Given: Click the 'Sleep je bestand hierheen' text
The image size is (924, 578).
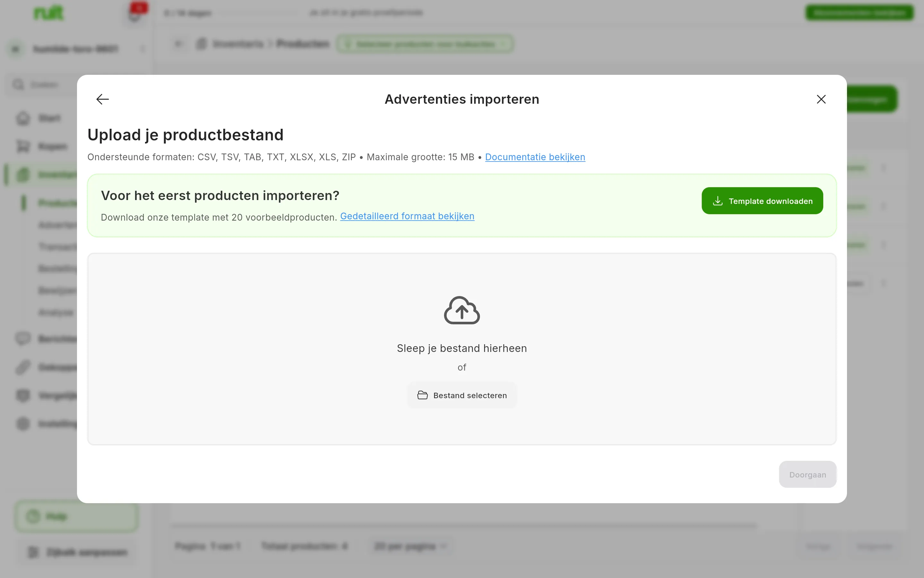Looking at the screenshot, I should [x=462, y=348].
